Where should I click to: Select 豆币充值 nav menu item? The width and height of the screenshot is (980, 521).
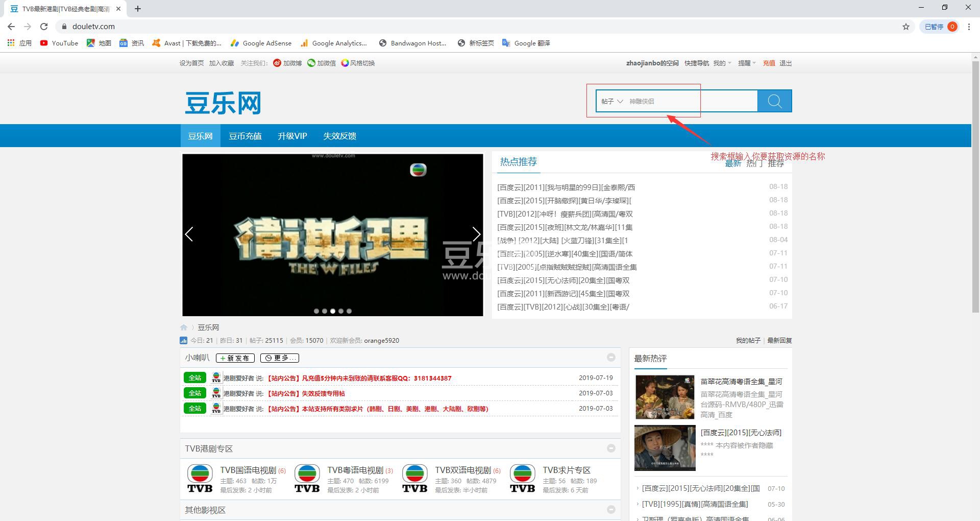pyautogui.click(x=245, y=136)
